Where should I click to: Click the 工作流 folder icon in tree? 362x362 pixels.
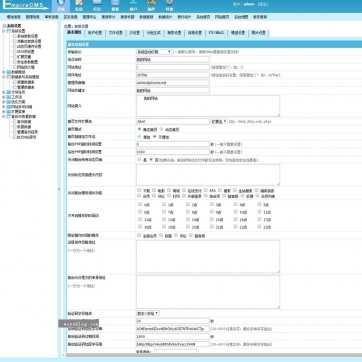[x=9, y=97]
